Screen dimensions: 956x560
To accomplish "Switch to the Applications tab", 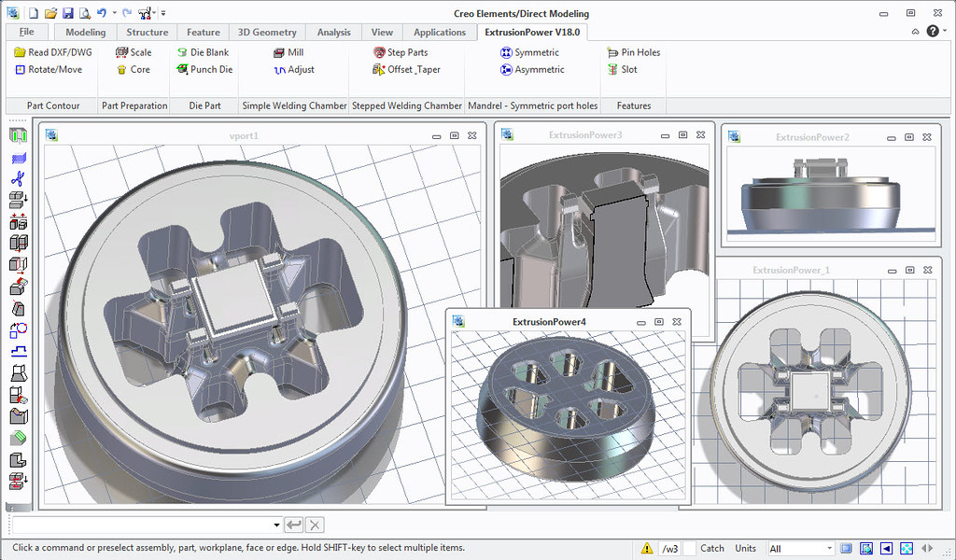I will click(x=440, y=33).
